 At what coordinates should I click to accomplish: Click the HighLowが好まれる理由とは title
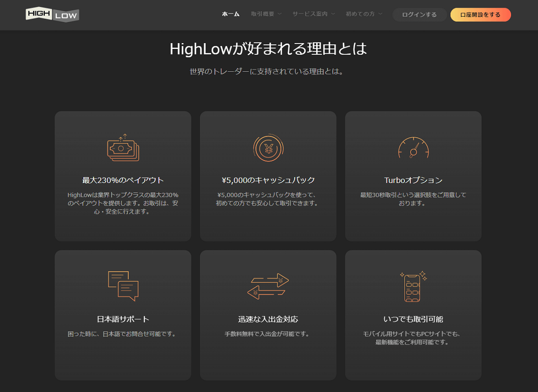[x=268, y=48]
